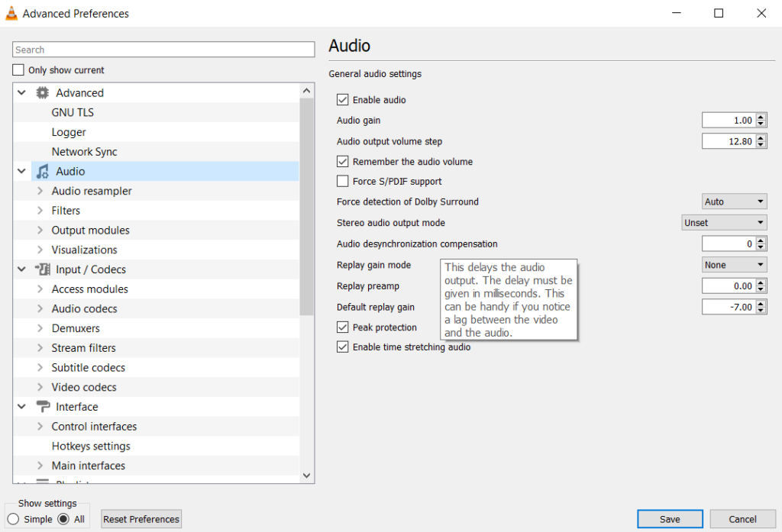This screenshot has height=532, width=782.
Task: Uncheck Remember the audio volume
Action: click(343, 162)
